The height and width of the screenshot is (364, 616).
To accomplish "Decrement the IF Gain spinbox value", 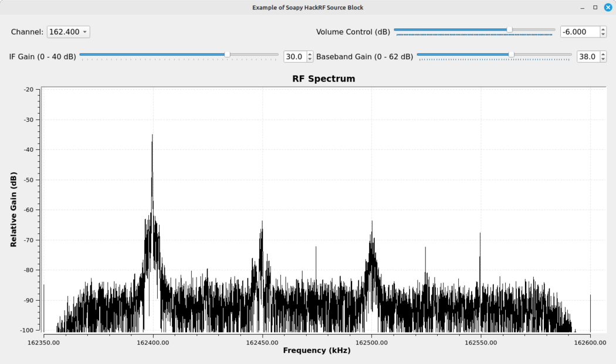I will tap(309, 59).
